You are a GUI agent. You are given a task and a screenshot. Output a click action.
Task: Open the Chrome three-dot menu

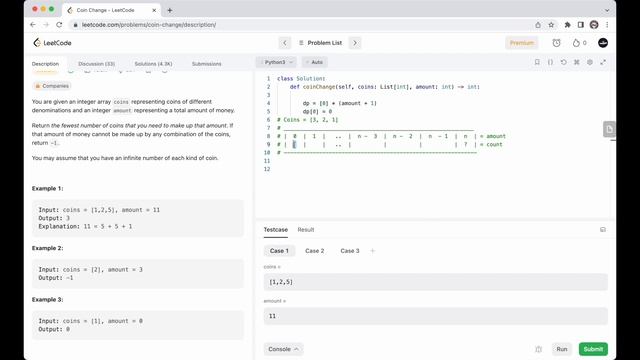pos(607,25)
